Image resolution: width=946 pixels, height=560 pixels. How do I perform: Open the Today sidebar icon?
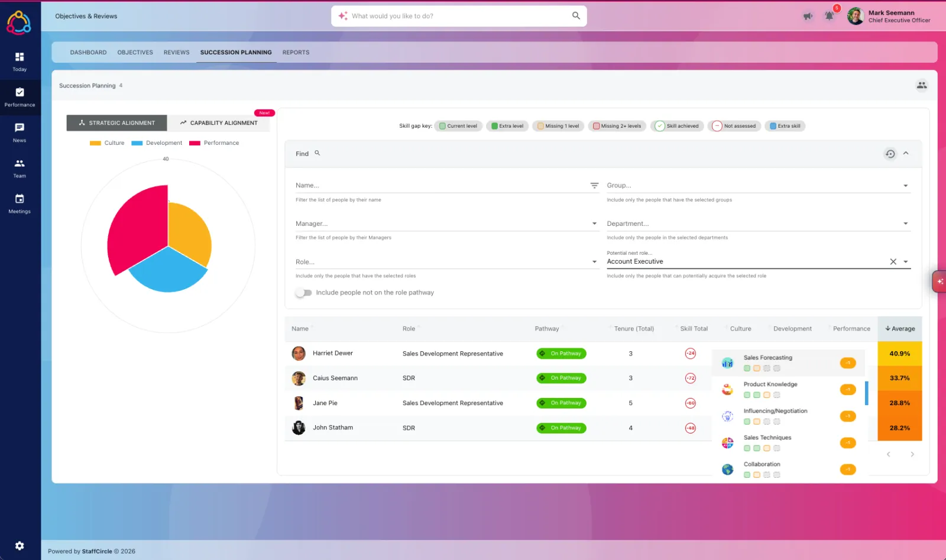pos(20,57)
